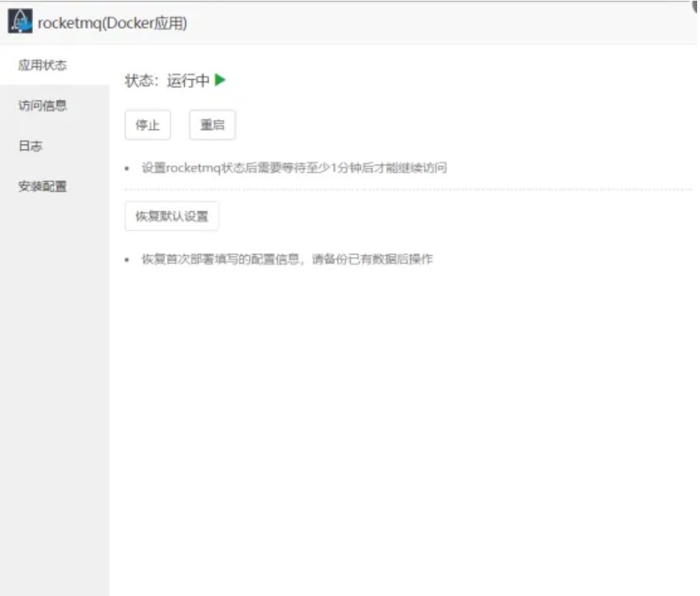Close the dialog using the top-right corner button
The width and height of the screenshot is (700, 596).
point(696,4)
